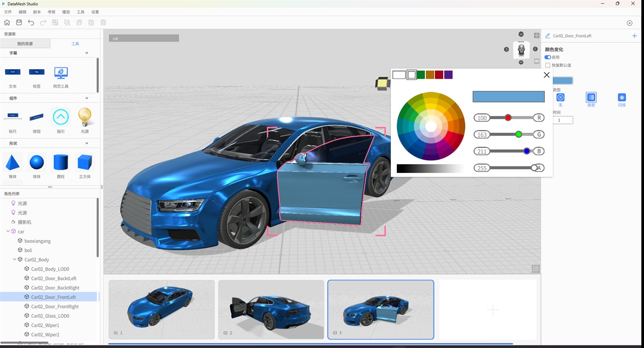Viewport: 644px width, 348px height.
Task: Select the 文本 text tool under 字幕
Action: click(x=12, y=73)
